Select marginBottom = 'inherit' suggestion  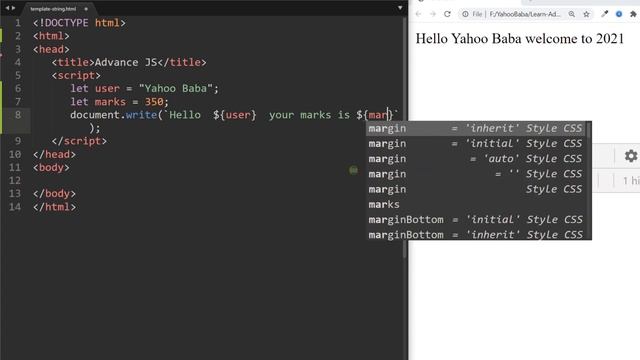click(x=476, y=234)
